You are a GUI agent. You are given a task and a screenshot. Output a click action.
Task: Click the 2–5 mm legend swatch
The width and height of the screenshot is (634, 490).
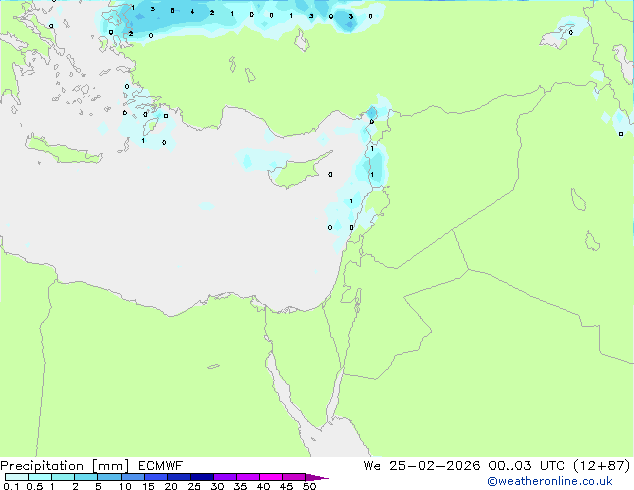coord(86,477)
